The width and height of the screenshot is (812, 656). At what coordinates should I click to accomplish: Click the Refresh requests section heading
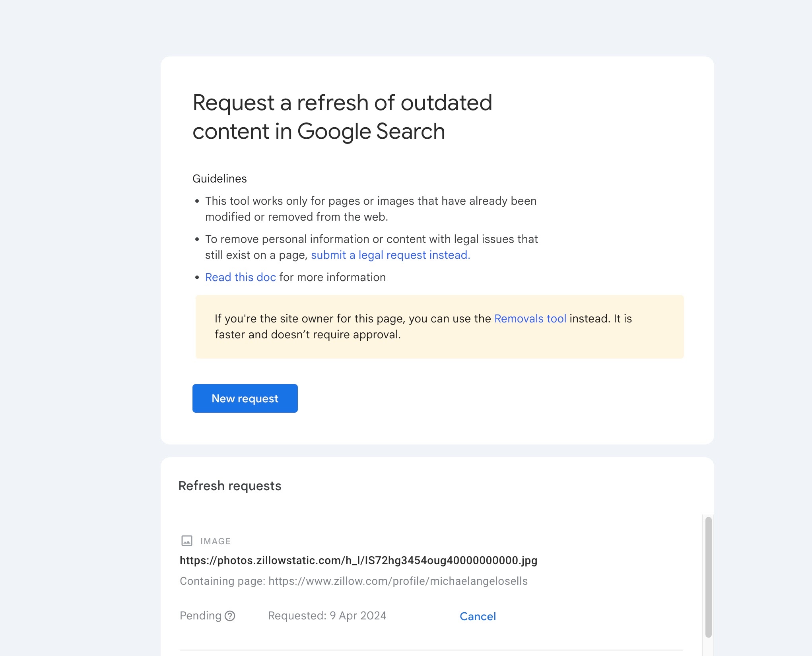pos(230,486)
